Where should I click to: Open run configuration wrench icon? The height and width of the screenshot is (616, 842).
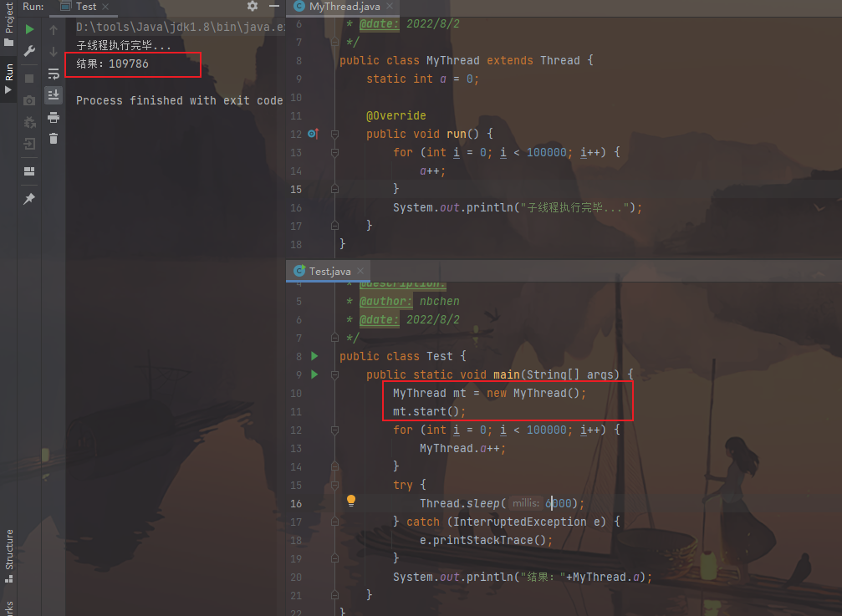pyautogui.click(x=29, y=52)
